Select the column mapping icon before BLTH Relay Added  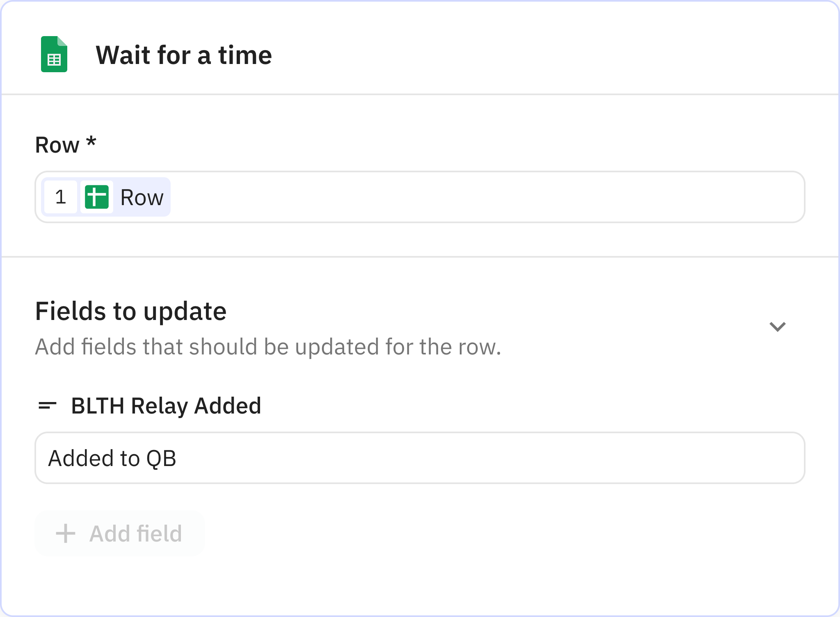click(x=46, y=405)
